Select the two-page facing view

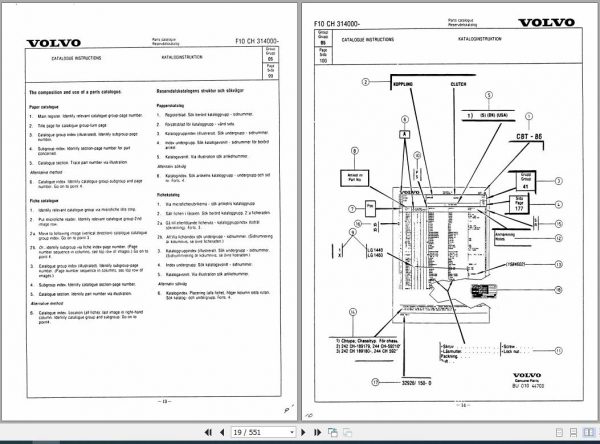(x=589, y=433)
